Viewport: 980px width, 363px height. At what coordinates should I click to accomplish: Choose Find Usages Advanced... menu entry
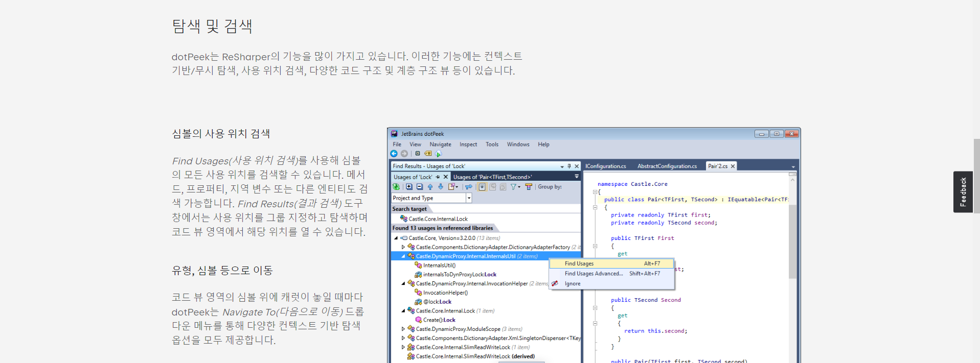pos(612,274)
